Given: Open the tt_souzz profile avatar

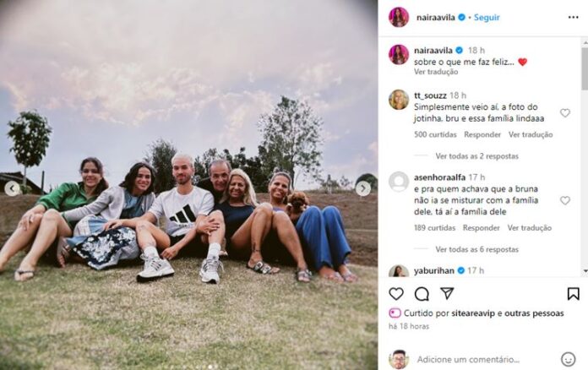Looking at the screenshot, I should tap(399, 100).
